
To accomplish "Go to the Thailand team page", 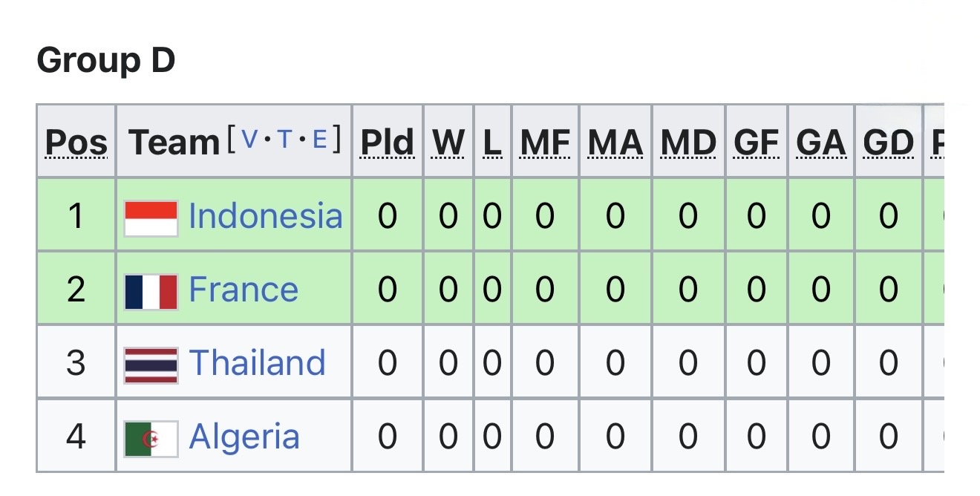I will 257,363.
